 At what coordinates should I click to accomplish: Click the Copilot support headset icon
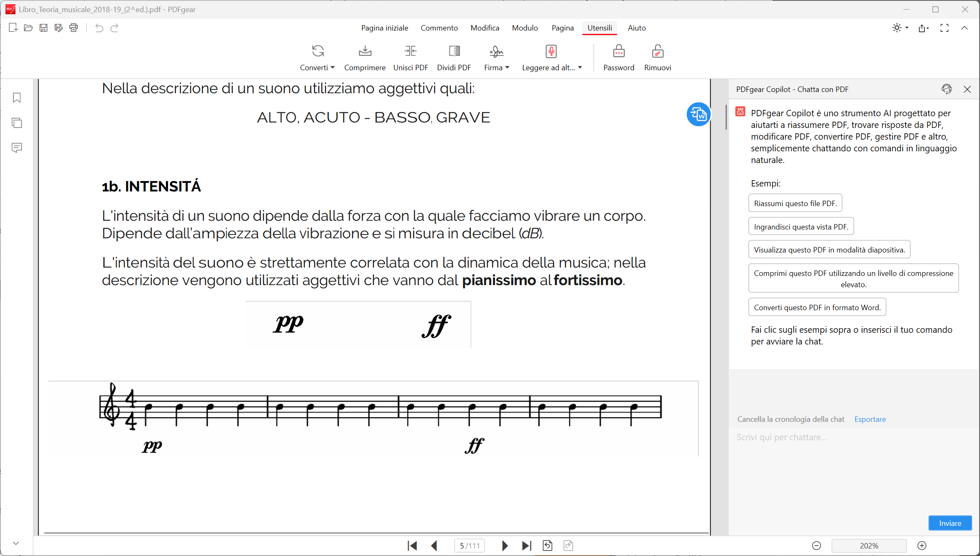[x=947, y=89]
